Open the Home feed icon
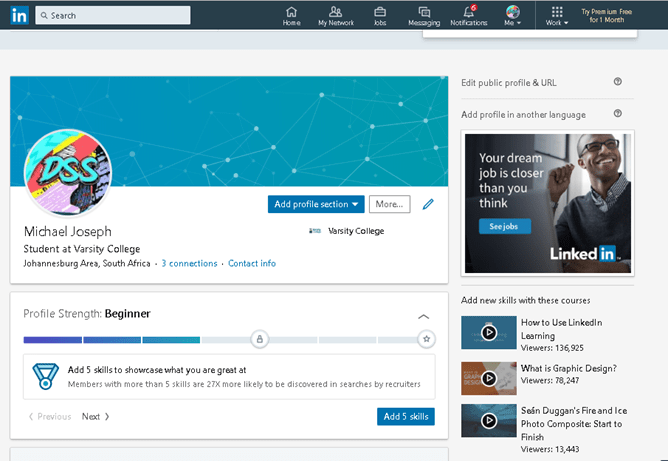This screenshot has height=461, width=668. pyautogui.click(x=291, y=16)
